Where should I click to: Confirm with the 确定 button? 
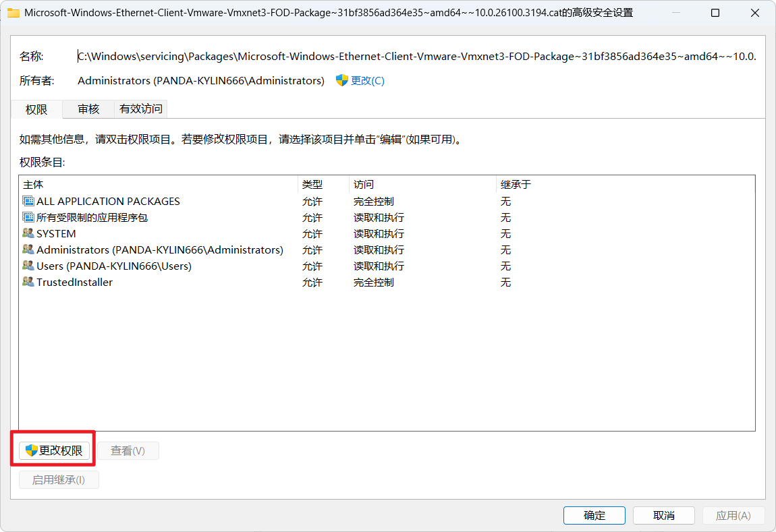pyautogui.click(x=594, y=515)
